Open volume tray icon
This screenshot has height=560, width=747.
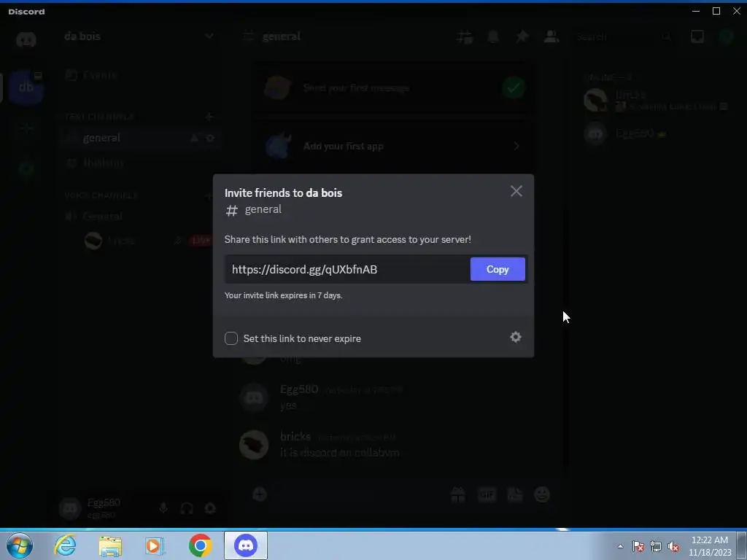(673, 546)
